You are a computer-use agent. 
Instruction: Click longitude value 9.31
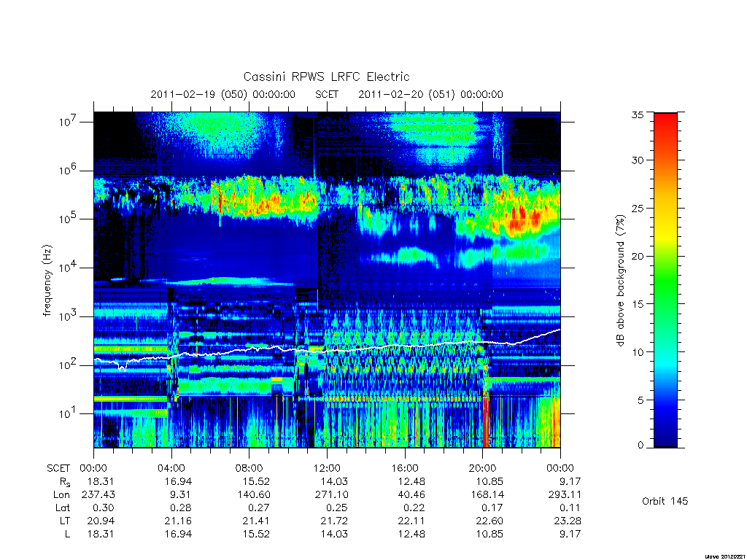[x=181, y=495]
